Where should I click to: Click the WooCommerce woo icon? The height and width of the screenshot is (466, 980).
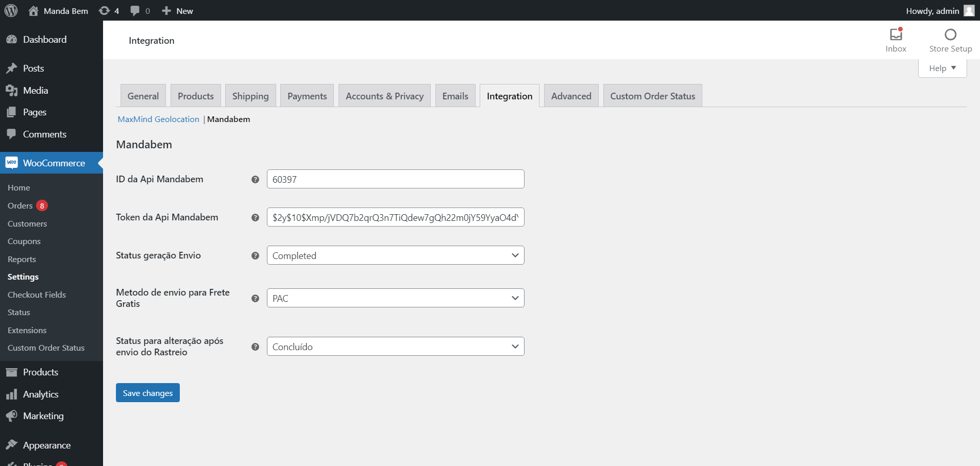point(11,163)
